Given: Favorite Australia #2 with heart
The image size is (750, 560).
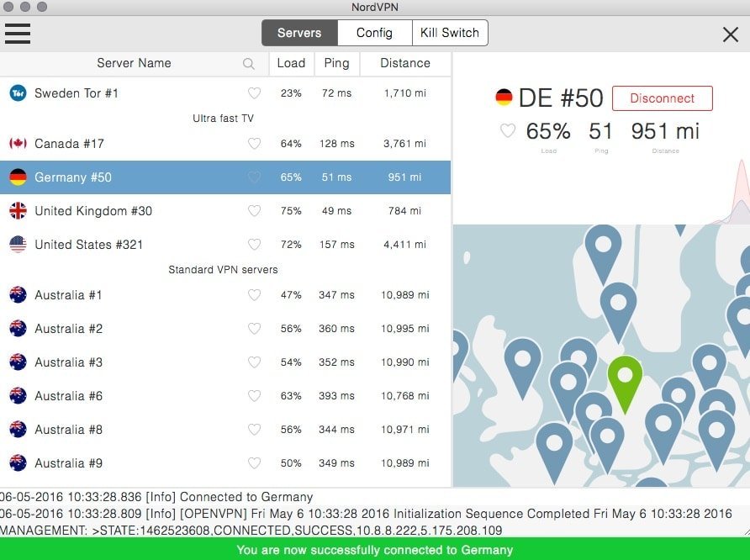Looking at the screenshot, I should coord(254,328).
